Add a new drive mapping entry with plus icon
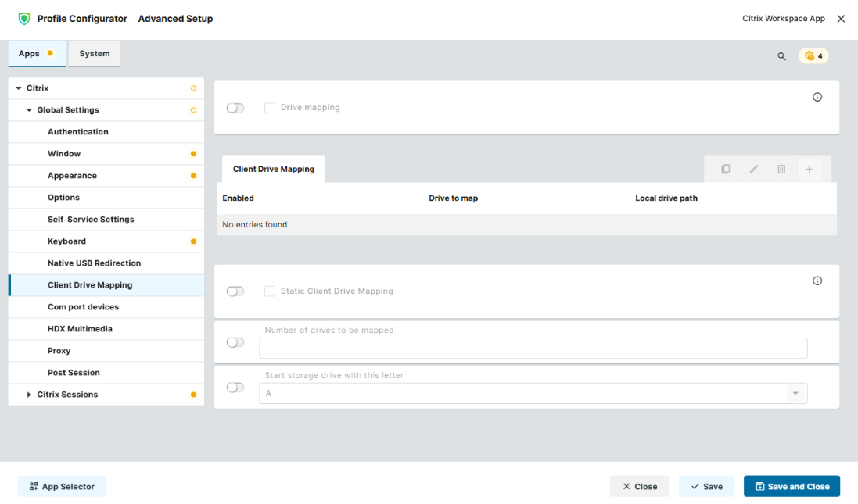The height and width of the screenshot is (504, 858). pyautogui.click(x=810, y=170)
